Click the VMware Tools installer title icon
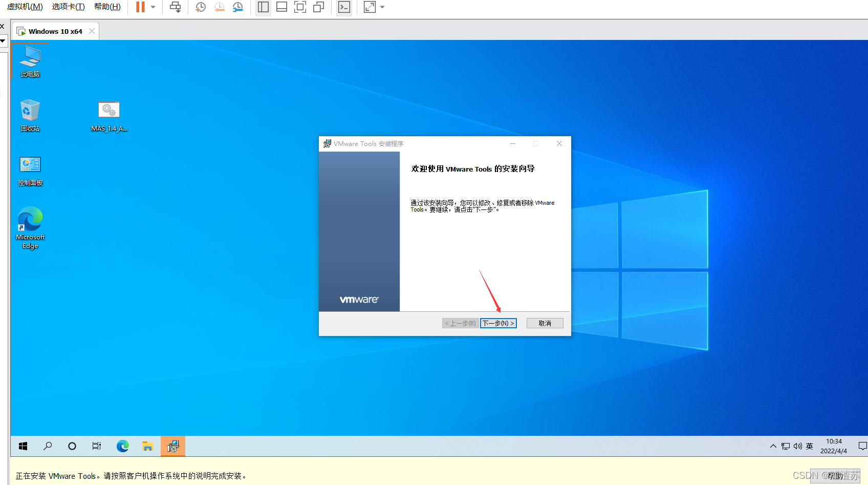 [327, 143]
